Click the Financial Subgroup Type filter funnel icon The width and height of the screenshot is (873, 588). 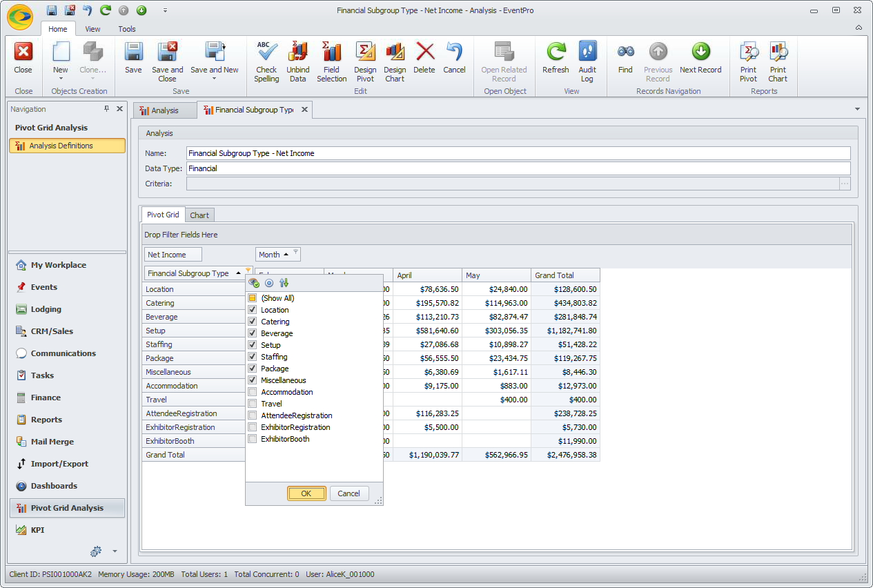pyautogui.click(x=248, y=270)
